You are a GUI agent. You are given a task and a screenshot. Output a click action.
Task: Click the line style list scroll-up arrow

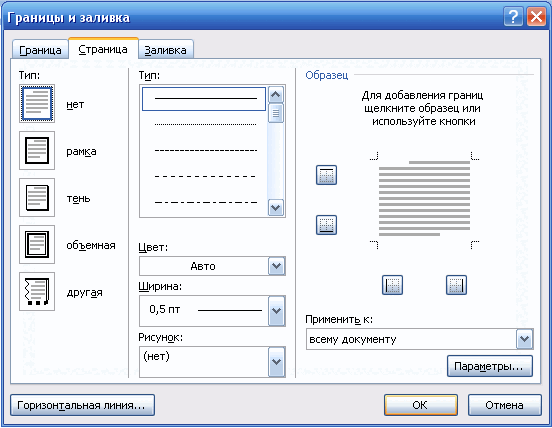click(x=276, y=94)
